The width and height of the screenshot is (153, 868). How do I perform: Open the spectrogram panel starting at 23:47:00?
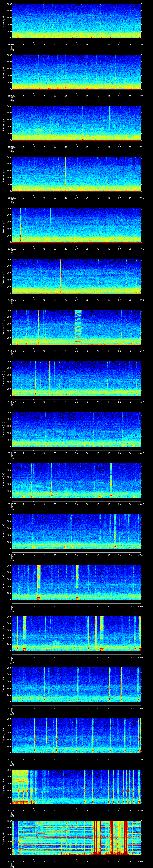click(x=77, y=583)
